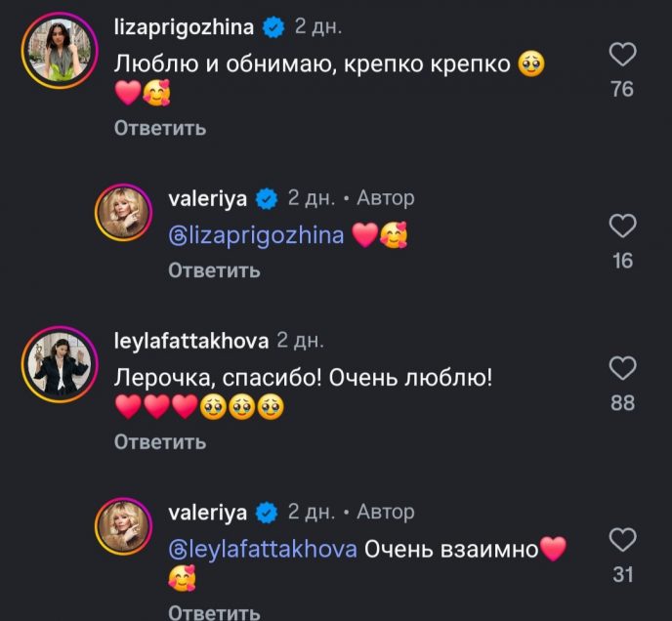Image resolution: width=672 pixels, height=621 pixels.
Task: View the 88 likes on leylafattakhova's comment
Action: point(622,402)
